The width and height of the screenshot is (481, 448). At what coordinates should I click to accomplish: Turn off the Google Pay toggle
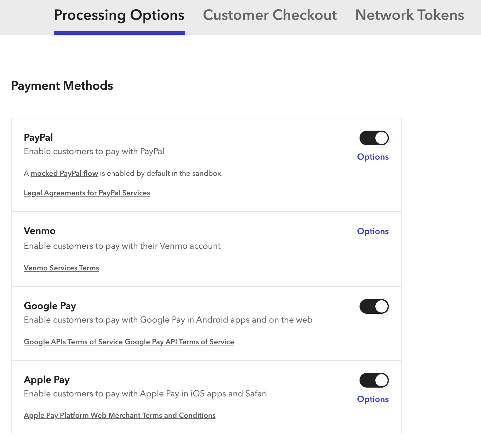pyautogui.click(x=374, y=306)
